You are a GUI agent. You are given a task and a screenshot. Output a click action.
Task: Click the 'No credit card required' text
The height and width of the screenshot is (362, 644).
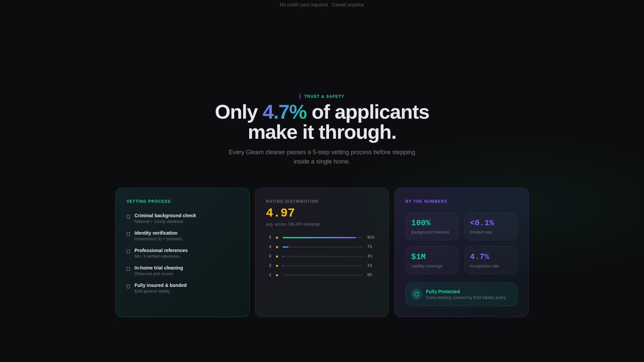click(x=303, y=5)
